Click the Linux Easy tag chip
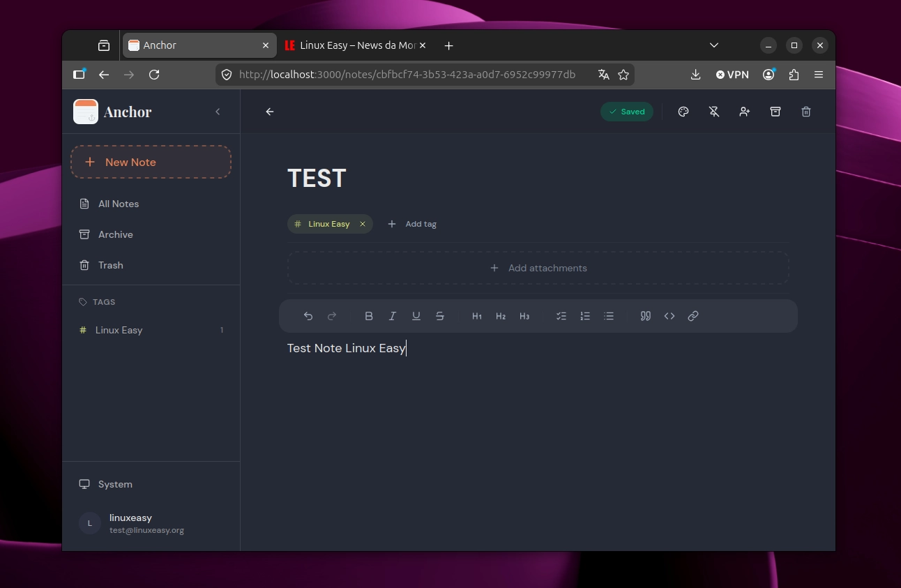This screenshot has height=588, width=901. [x=330, y=224]
